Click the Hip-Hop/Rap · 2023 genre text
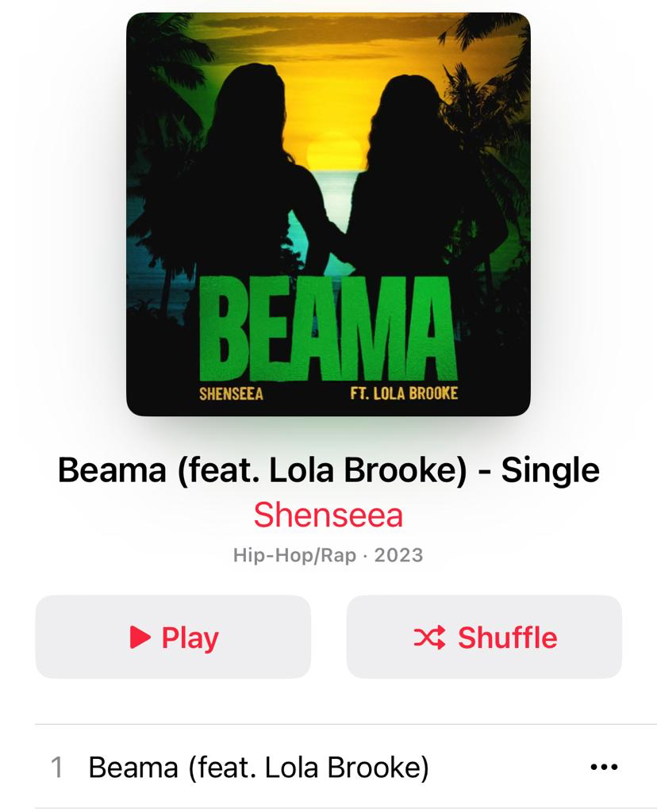This screenshot has height=812, width=657. (x=328, y=555)
